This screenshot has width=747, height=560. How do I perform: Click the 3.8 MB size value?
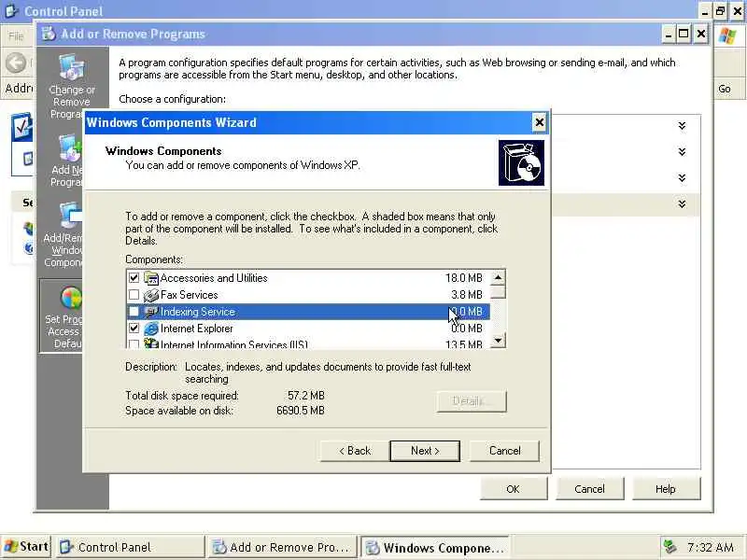pos(466,295)
